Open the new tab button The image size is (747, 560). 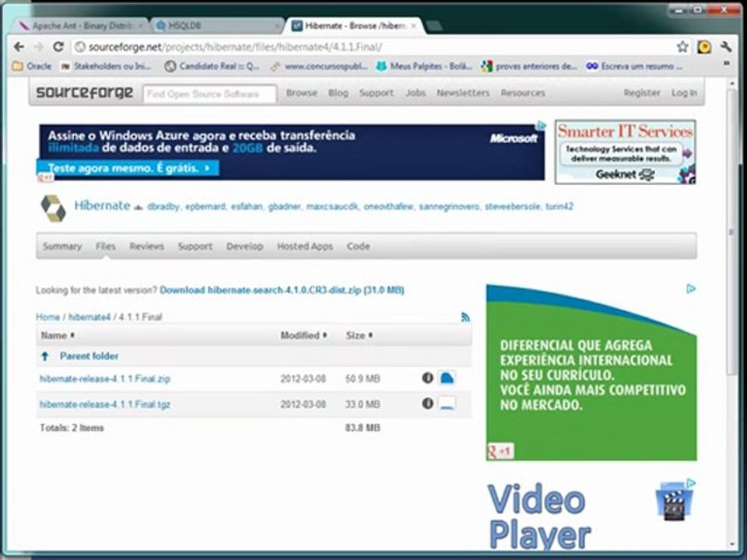click(x=433, y=26)
